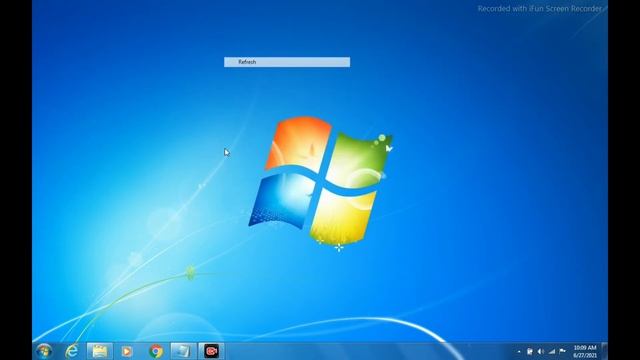The width and height of the screenshot is (640, 360).
Task: Open Windows Explorer folder icon in taskbar
Action: click(100, 351)
